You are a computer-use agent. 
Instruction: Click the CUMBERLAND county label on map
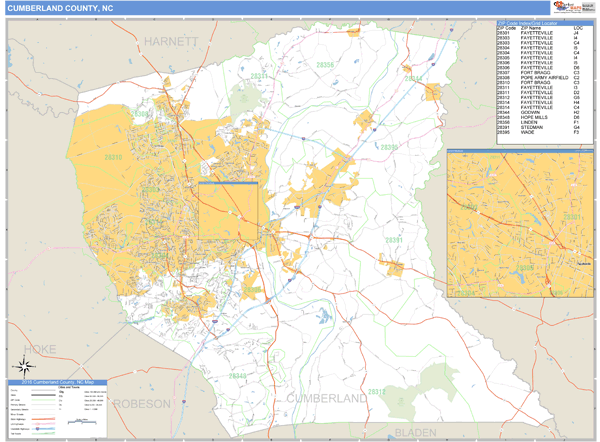pos(327,398)
